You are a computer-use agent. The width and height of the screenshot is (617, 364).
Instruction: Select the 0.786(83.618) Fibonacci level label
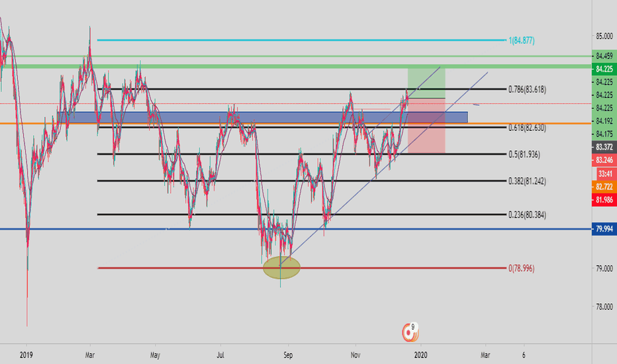(526, 89)
